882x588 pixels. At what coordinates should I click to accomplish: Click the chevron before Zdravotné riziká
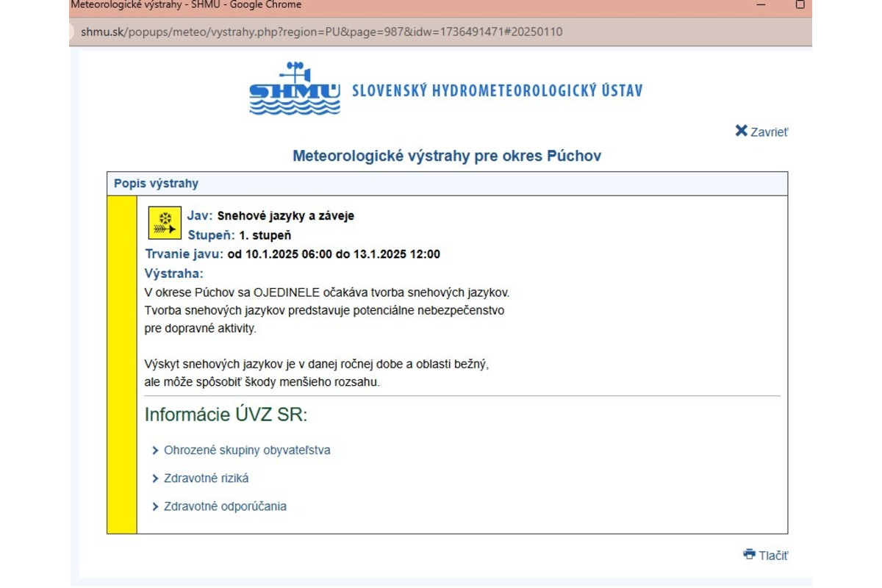click(x=155, y=478)
